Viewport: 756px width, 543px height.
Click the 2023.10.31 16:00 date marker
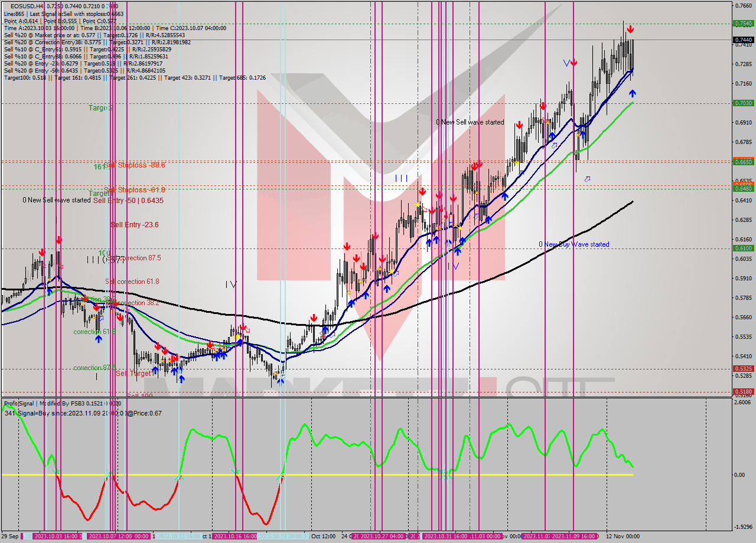click(447, 536)
